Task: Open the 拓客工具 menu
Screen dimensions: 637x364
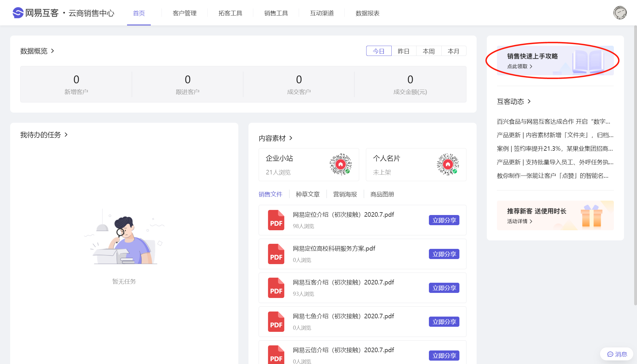Action: click(230, 13)
